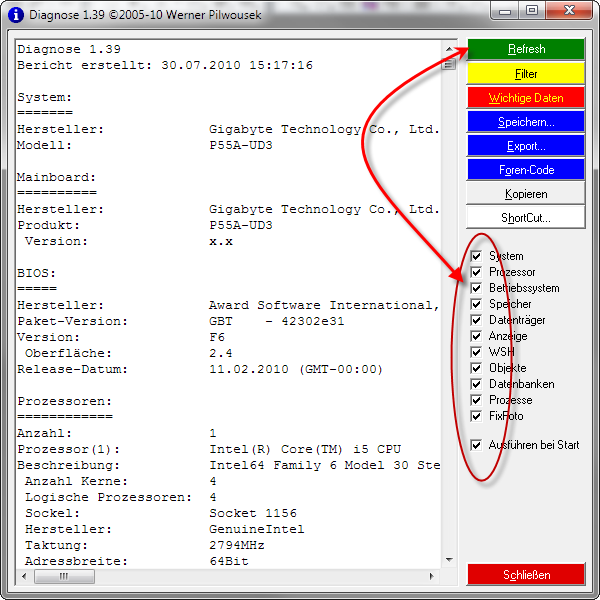Toggle the Speicher checkbox

click(476, 304)
